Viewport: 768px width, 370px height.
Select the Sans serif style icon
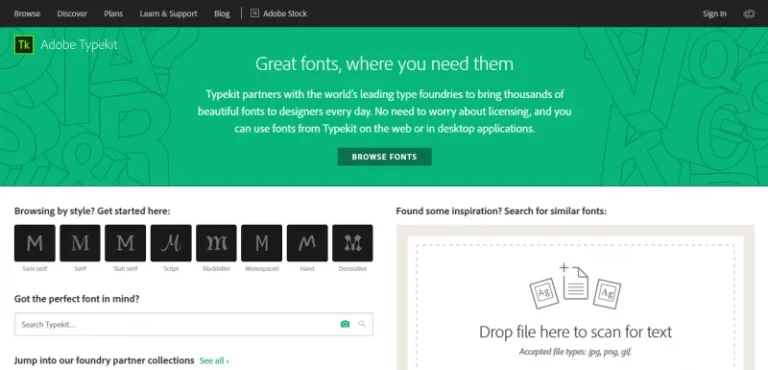coord(34,243)
